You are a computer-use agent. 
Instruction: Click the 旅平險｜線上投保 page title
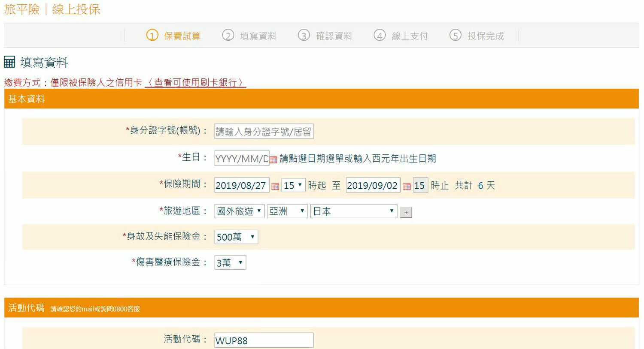tap(52, 9)
